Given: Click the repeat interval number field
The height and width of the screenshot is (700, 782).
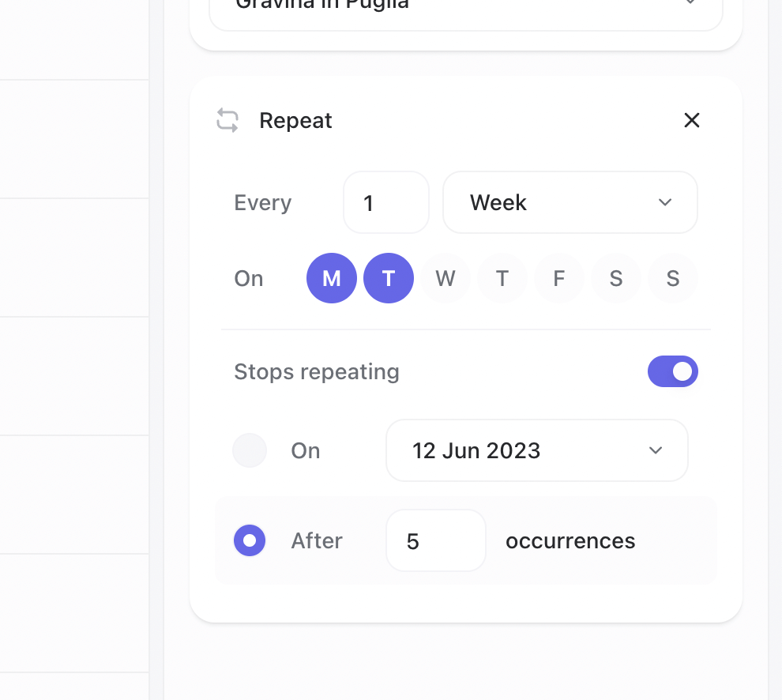Looking at the screenshot, I should (385, 203).
